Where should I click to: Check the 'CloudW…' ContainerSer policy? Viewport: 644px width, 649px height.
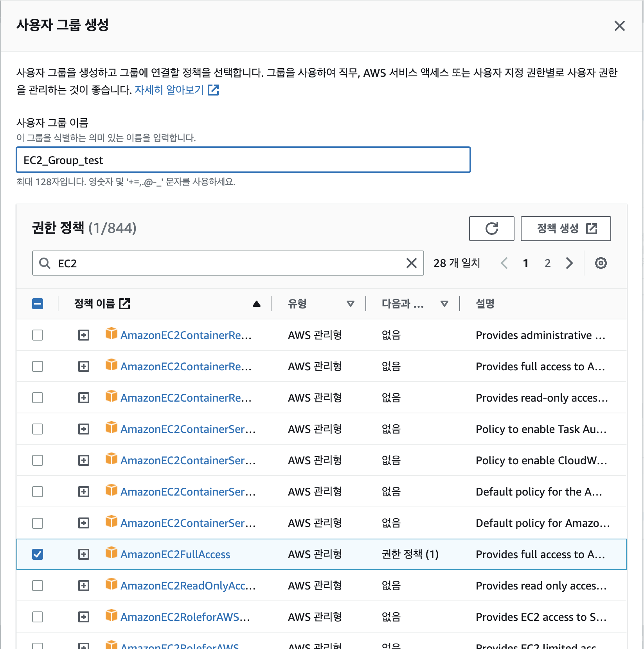(x=38, y=460)
